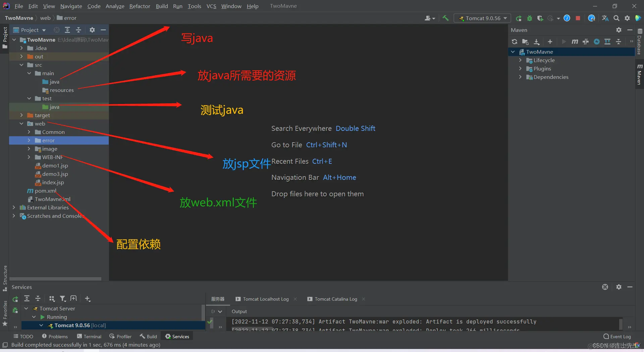
Task: Toggle skip tests mode in Maven panel
Action: (597, 42)
